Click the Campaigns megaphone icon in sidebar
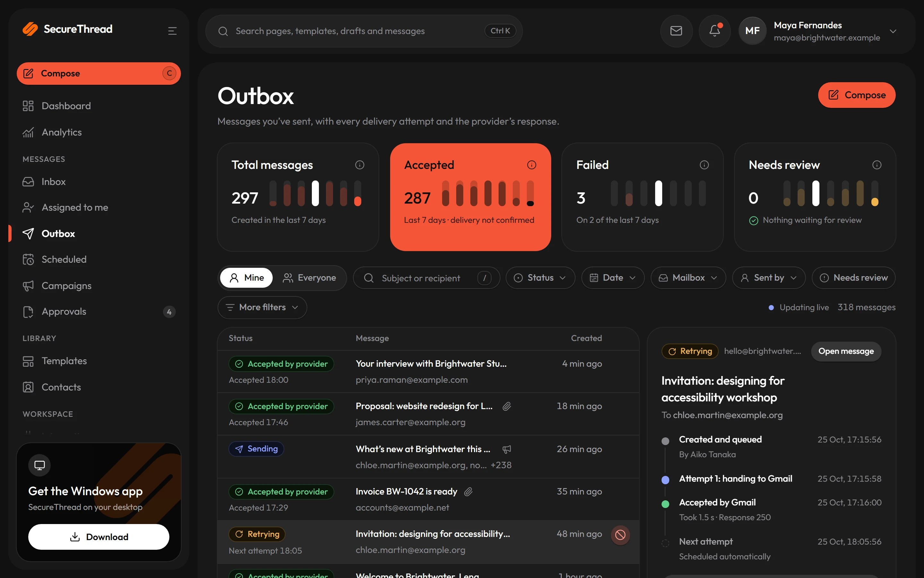This screenshot has height=578, width=924. pos(28,285)
